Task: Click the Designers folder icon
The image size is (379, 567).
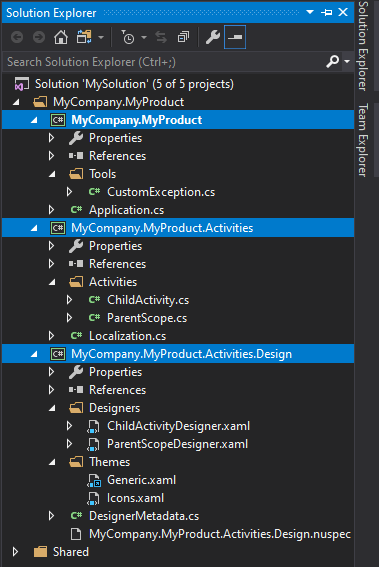Action: point(76,408)
